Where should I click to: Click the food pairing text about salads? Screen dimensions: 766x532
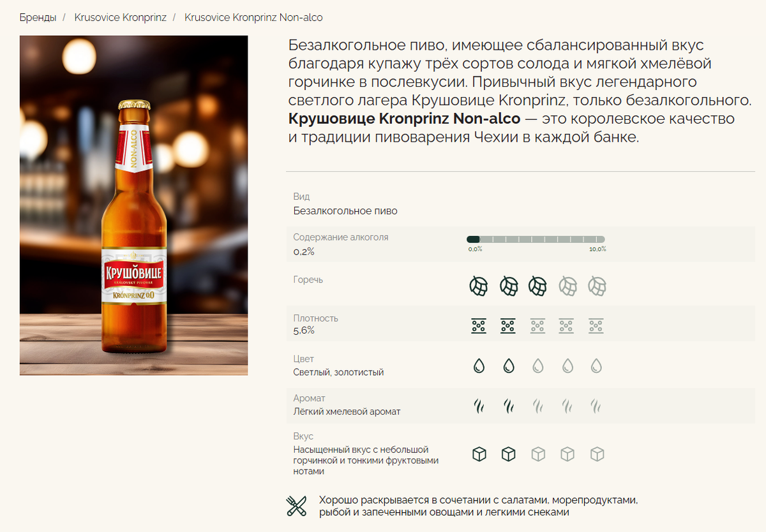pos(479,506)
